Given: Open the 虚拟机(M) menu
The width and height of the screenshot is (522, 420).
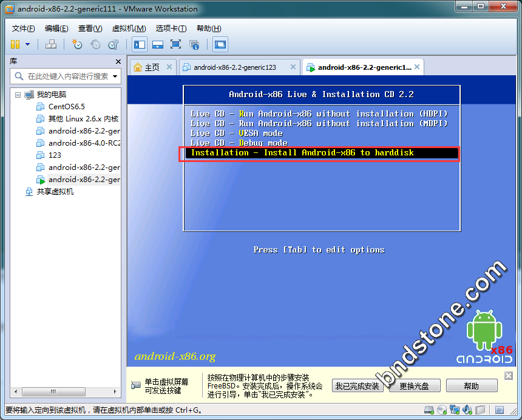Looking at the screenshot, I should click(x=129, y=29).
